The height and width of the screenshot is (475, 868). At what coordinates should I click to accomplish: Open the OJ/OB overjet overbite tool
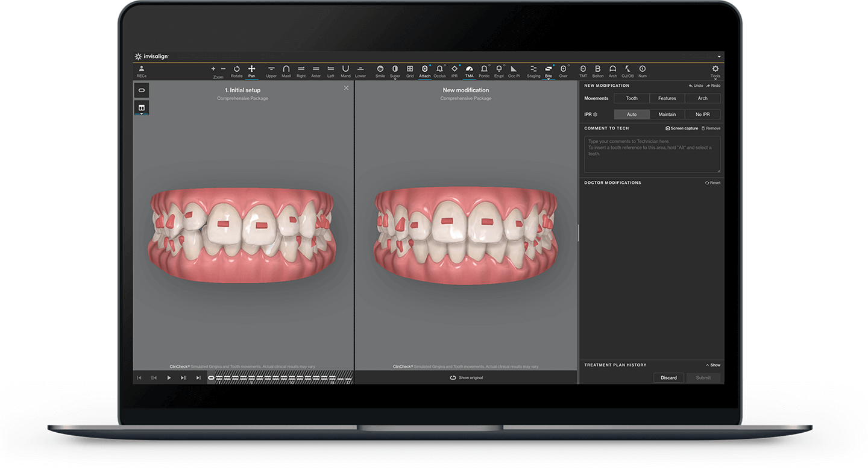[627, 71]
